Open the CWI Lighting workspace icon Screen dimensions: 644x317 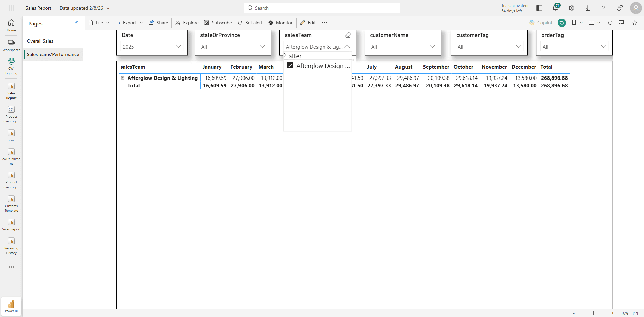[x=11, y=66]
